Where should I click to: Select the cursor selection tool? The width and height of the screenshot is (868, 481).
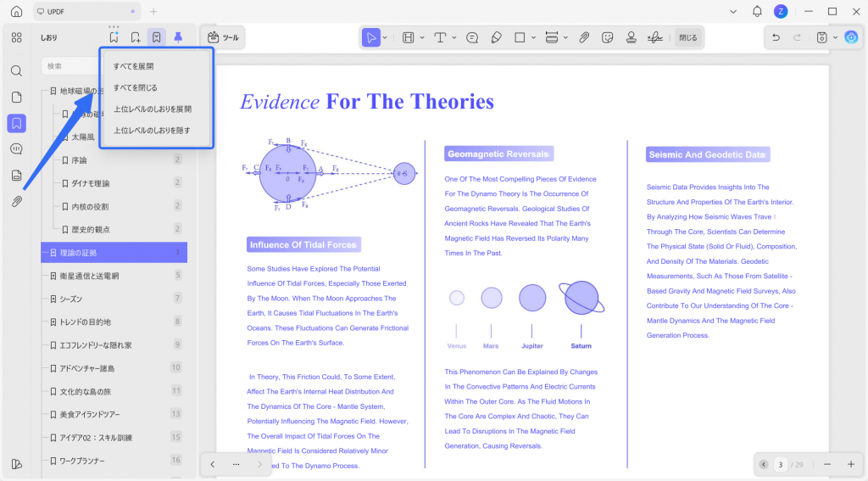(x=371, y=37)
